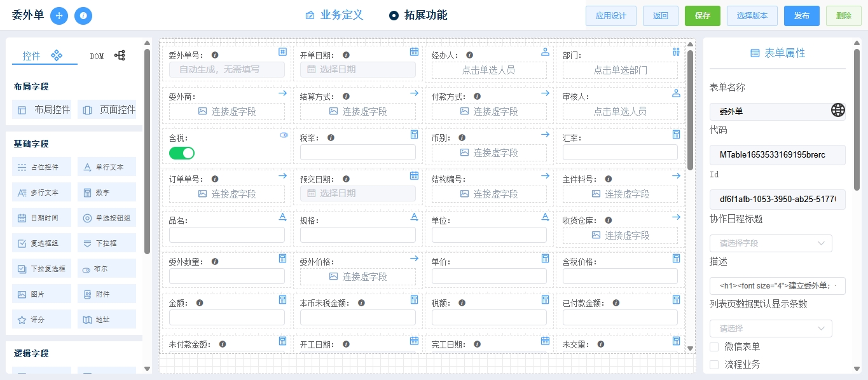Select the 日期时间 control in the palette
868x380 pixels.
(x=42, y=218)
